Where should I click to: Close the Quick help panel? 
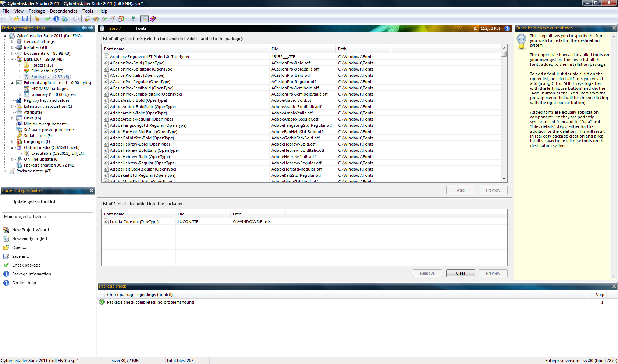point(614,28)
